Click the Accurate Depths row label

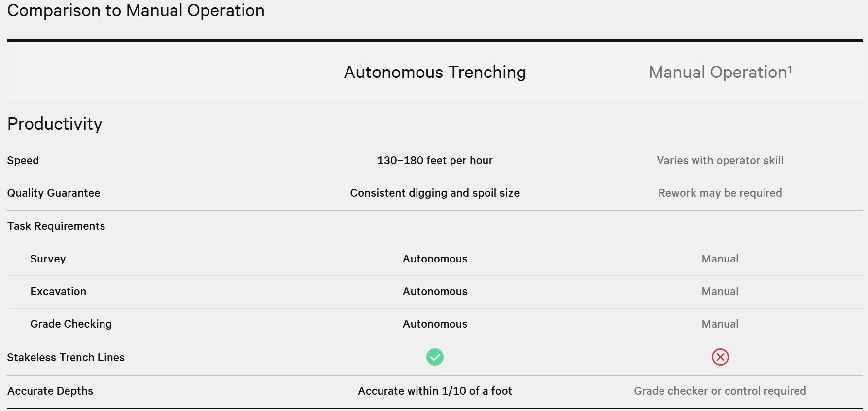(50, 391)
